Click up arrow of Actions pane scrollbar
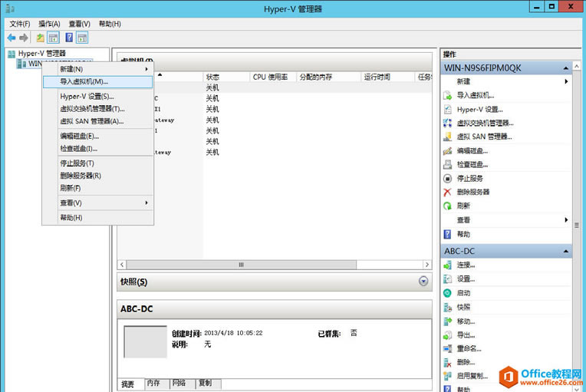 point(577,66)
